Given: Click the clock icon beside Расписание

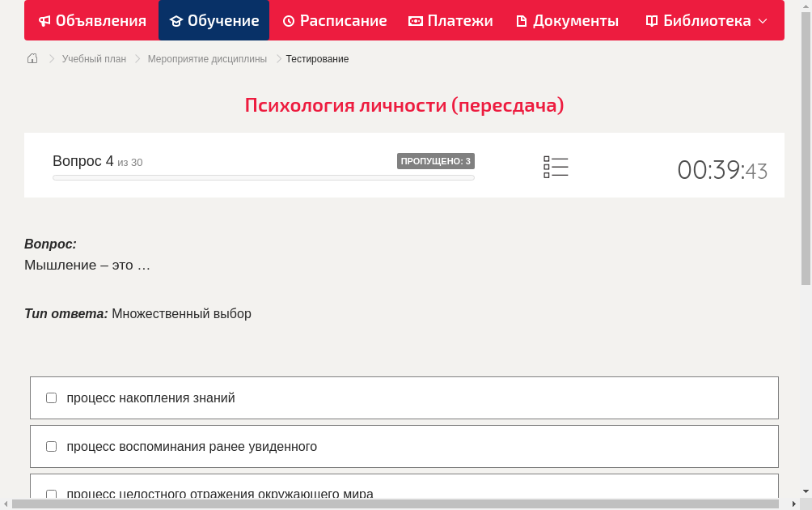Looking at the screenshot, I should pyautogui.click(x=287, y=20).
